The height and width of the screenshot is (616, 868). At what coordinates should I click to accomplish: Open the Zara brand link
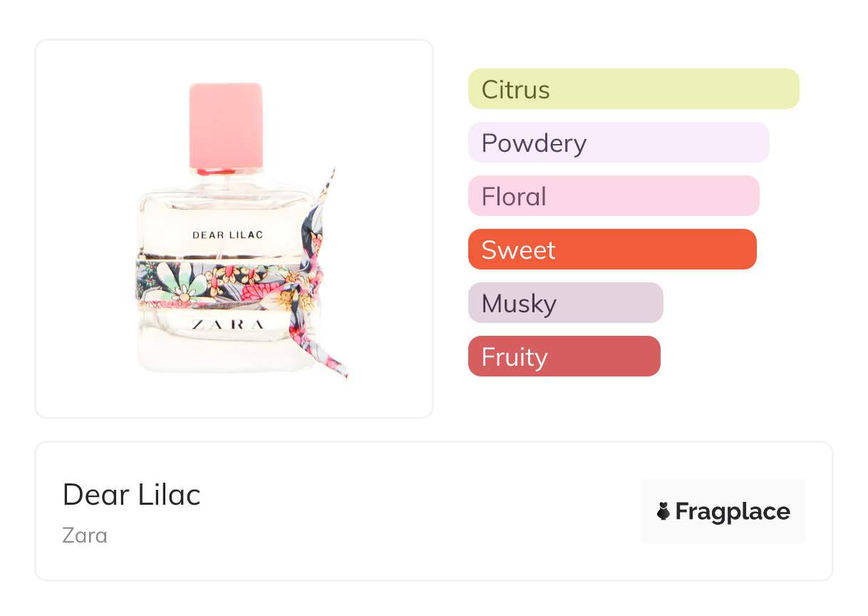[85, 535]
